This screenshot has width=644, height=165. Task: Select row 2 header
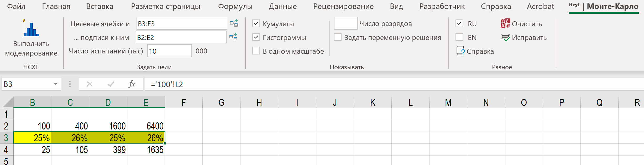pyautogui.click(x=7, y=126)
